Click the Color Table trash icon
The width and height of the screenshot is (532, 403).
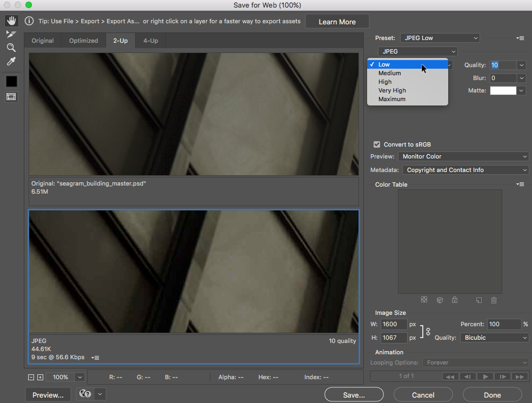(494, 300)
